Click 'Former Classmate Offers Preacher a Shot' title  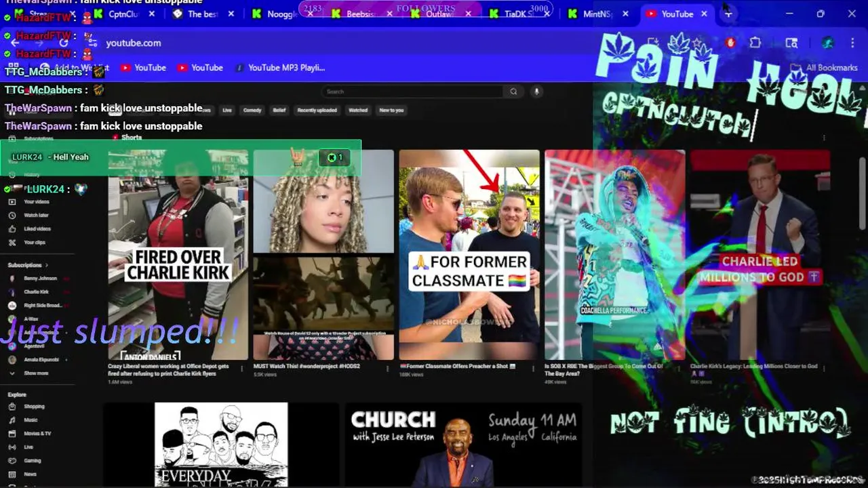[457, 366]
